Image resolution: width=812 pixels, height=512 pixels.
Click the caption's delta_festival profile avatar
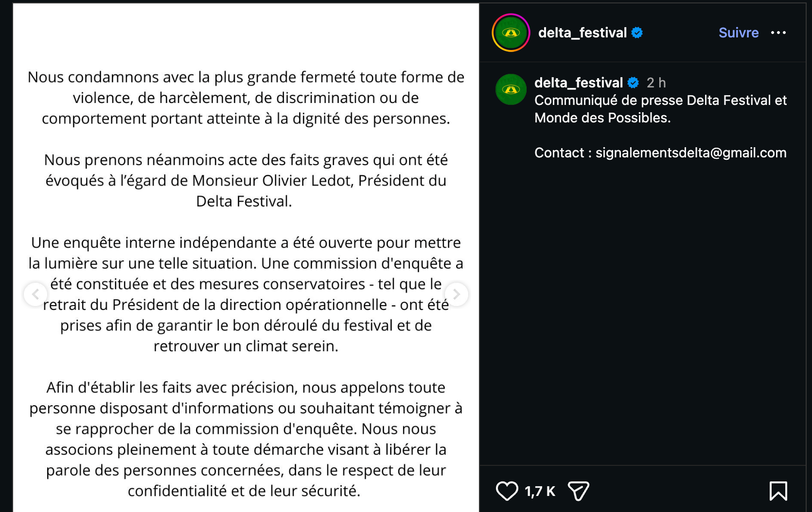(511, 89)
